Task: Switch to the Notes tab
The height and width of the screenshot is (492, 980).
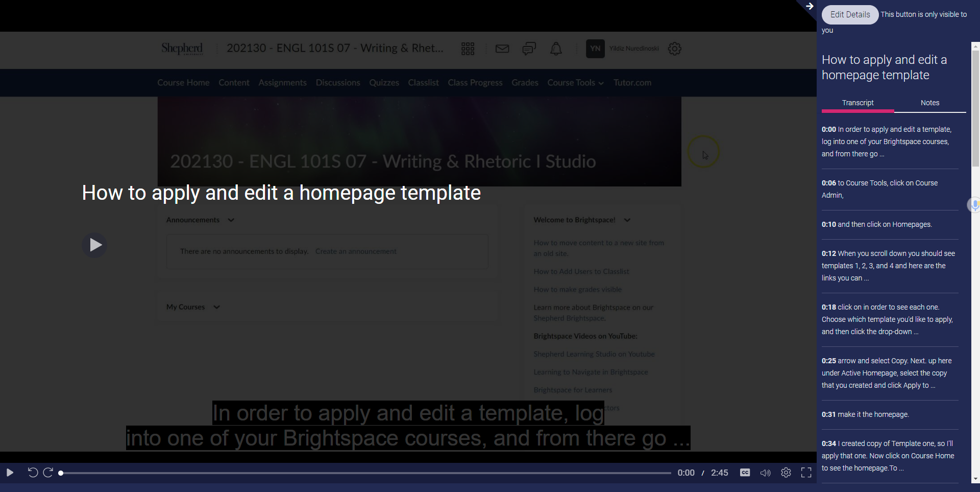Action: point(929,103)
